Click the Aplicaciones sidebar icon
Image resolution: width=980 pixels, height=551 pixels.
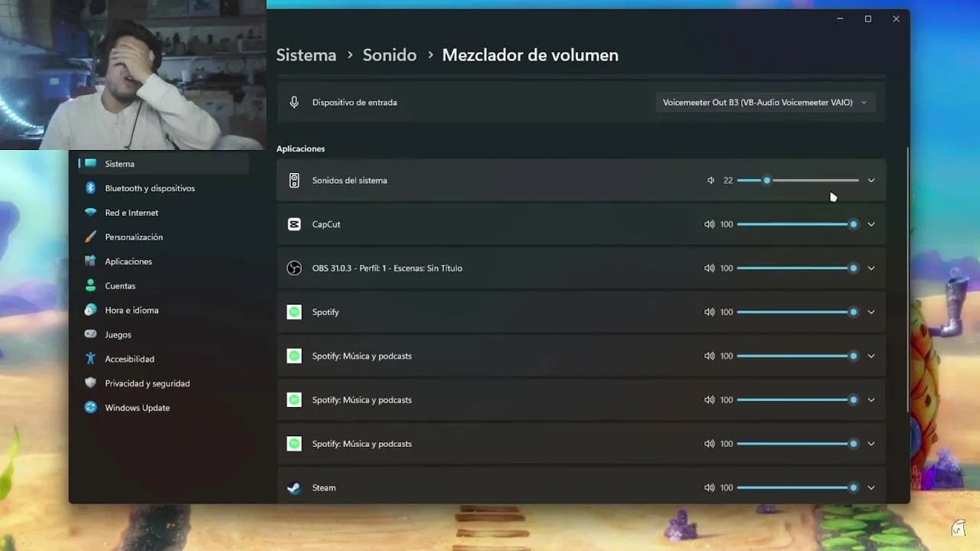pyautogui.click(x=90, y=262)
